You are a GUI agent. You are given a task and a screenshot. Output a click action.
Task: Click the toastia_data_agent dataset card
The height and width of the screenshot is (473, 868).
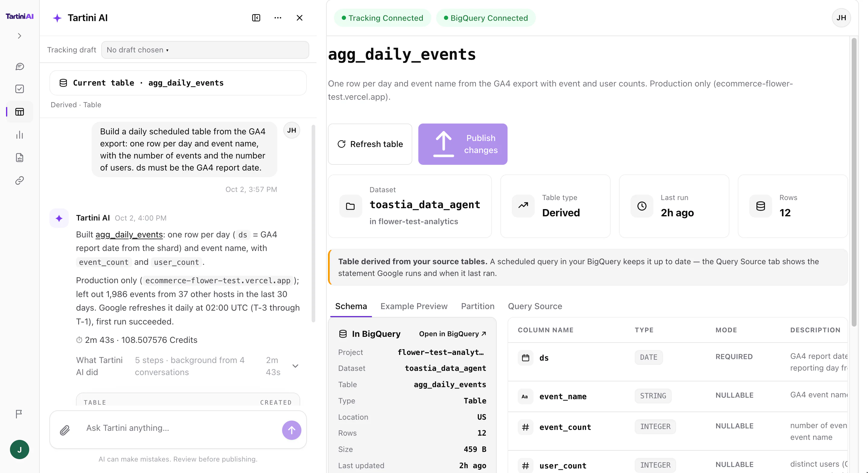(x=410, y=206)
